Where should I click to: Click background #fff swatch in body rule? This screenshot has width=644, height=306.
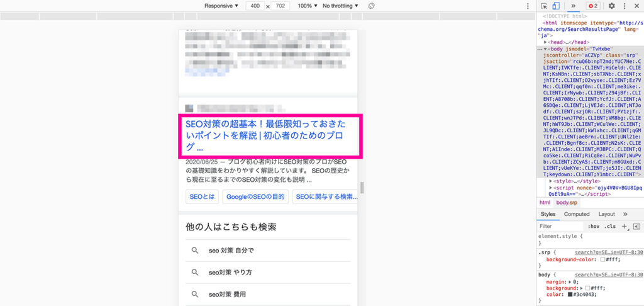pyautogui.click(x=587, y=288)
